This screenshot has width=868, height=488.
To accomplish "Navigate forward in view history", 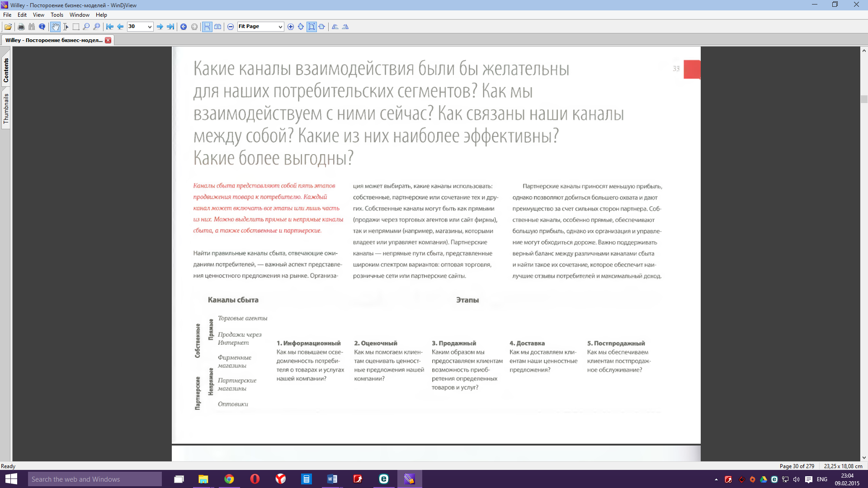I will click(194, 27).
